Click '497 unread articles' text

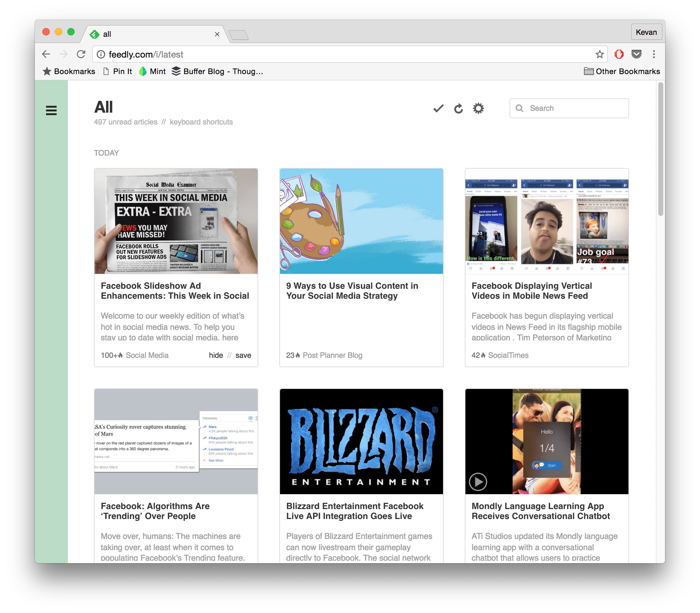[x=125, y=122]
